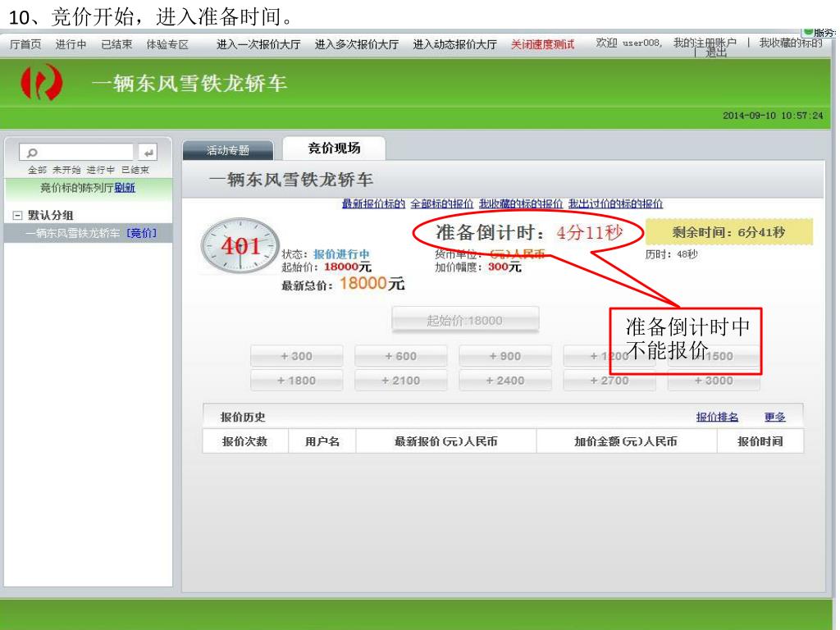The image size is (840, 630).
Task: Filter sidebar list by 未开始
Action: [66, 170]
